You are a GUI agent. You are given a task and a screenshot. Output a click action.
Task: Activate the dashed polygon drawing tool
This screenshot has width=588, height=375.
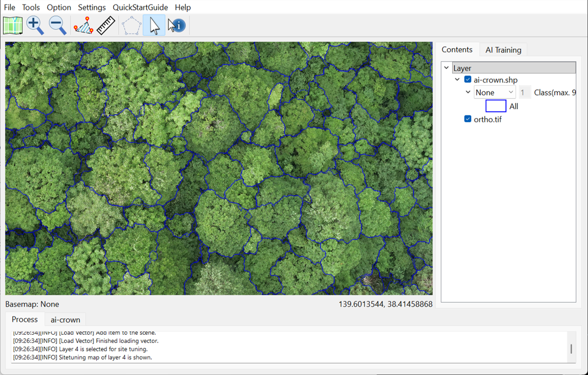(132, 26)
